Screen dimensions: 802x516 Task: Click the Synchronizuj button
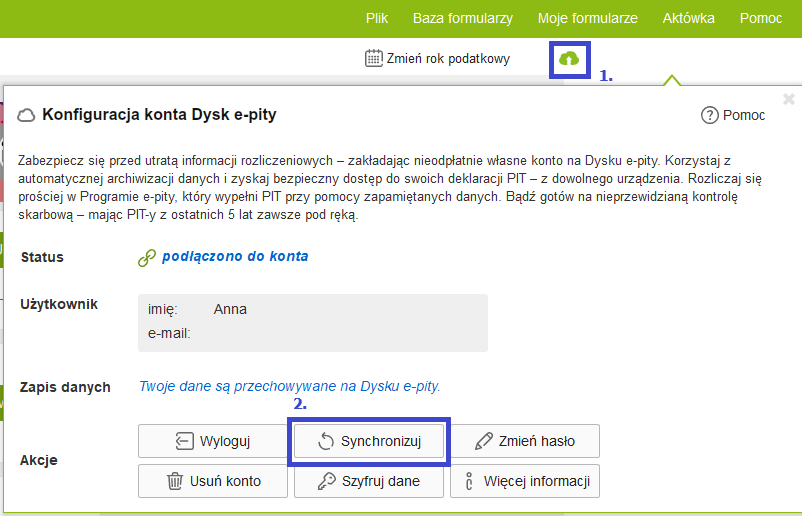pos(369,441)
